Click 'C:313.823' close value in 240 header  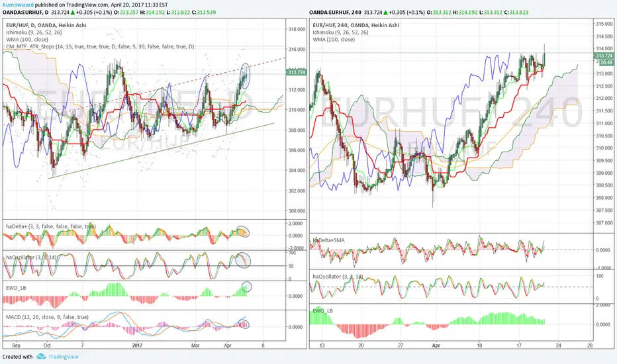point(515,12)
